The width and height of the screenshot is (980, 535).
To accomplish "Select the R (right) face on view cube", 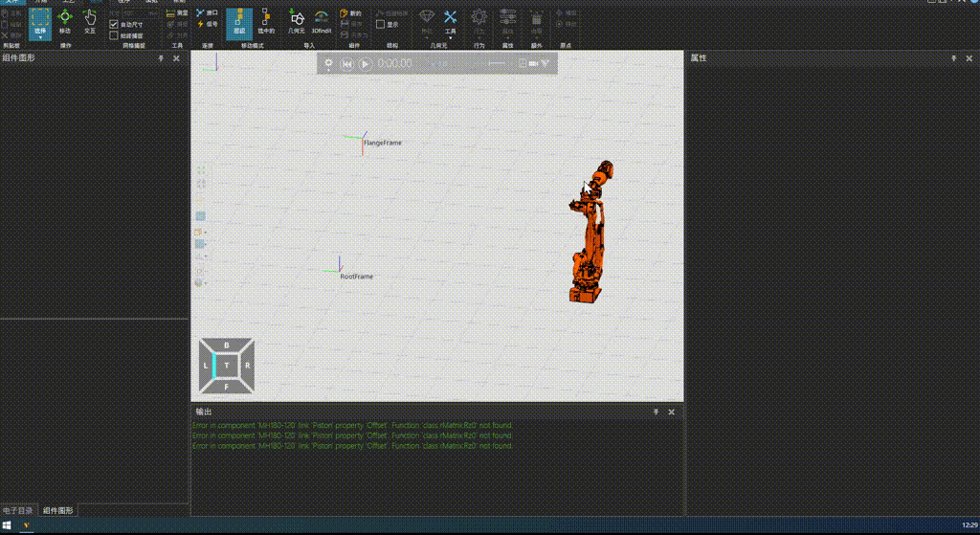I will point(247,366).
